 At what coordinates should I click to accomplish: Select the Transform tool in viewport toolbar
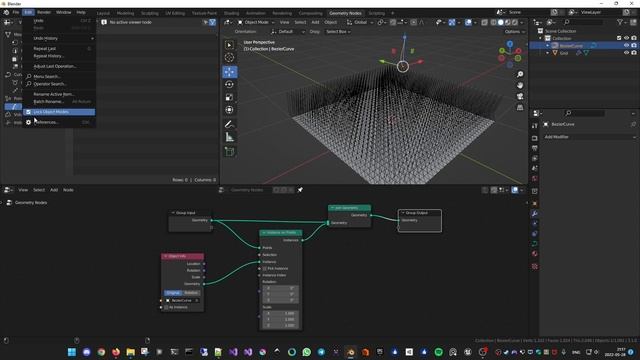(x=229, y=110)
